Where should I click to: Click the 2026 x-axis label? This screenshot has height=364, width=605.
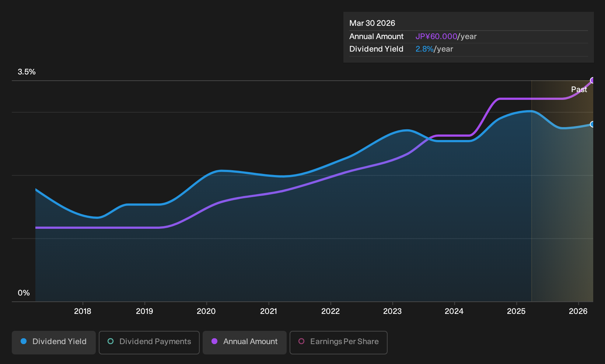coord(578,311)
